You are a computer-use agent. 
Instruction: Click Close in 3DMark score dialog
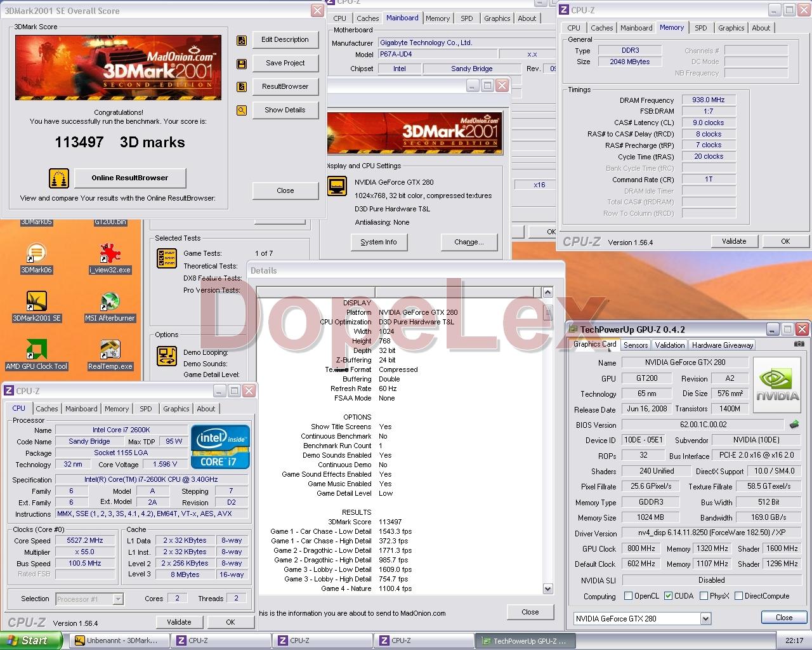pos(285,190)
